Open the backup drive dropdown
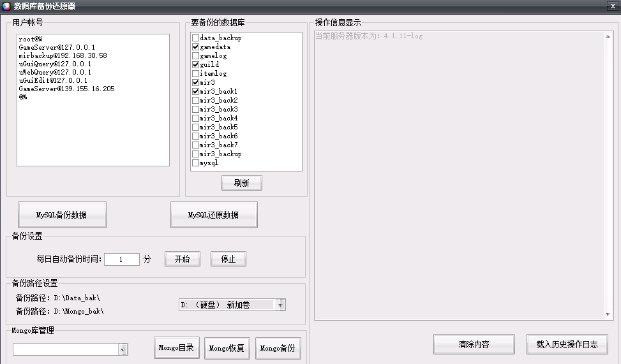The height and width of the screenshot is (364, 621). click(x=280, y=305)
